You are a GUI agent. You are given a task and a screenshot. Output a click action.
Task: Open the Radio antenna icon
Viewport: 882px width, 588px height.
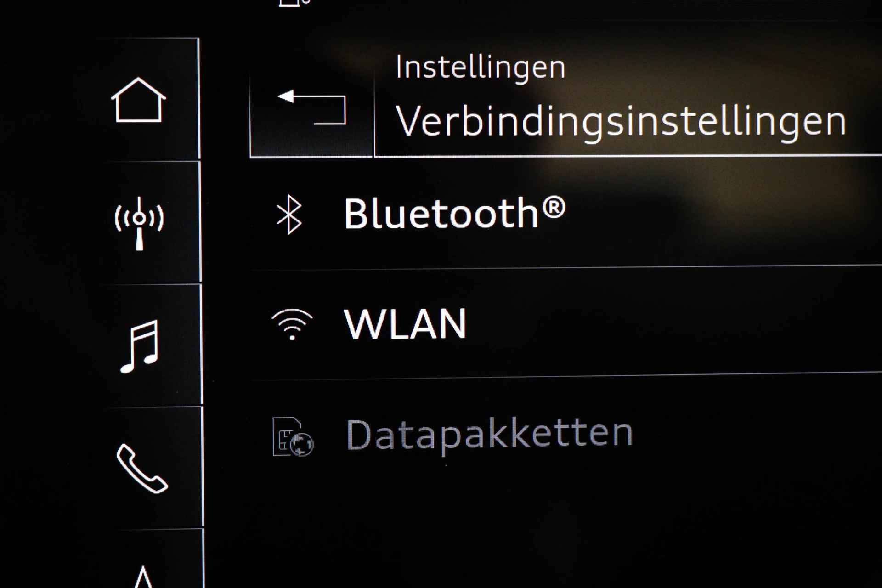point(139,223)
